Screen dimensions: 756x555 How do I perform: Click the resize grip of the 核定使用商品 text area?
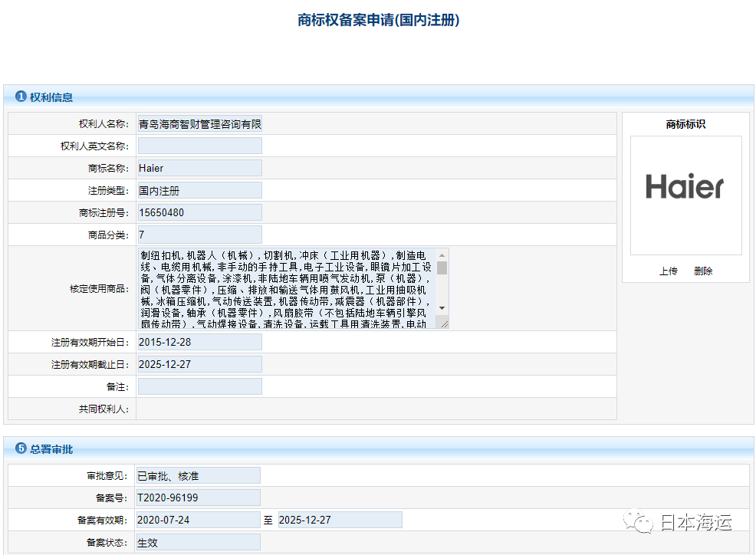[444, 324]
